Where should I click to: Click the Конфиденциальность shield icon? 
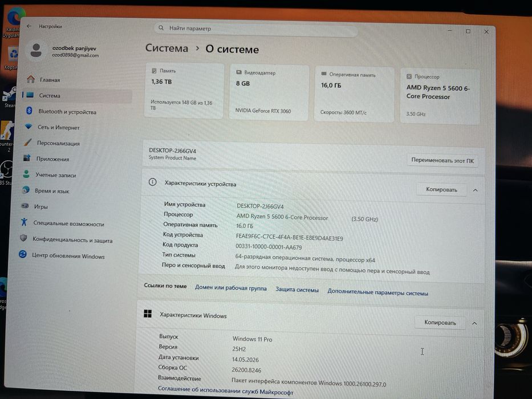23,238
